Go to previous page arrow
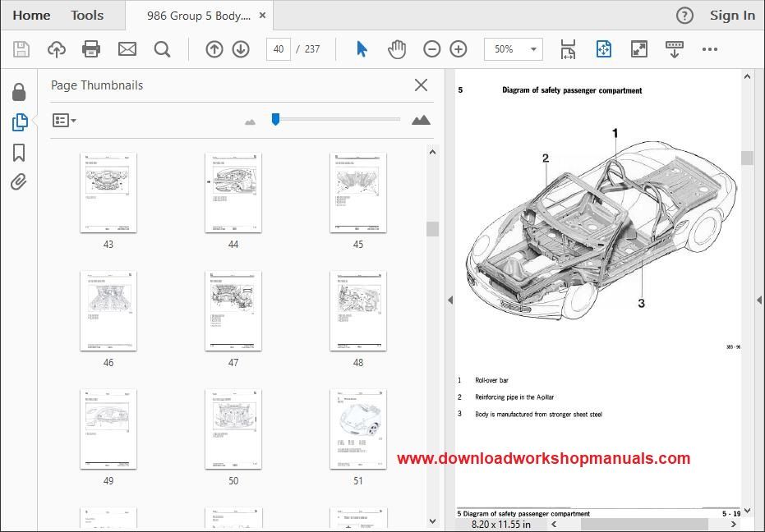765x532 pixels. [214, 49]
